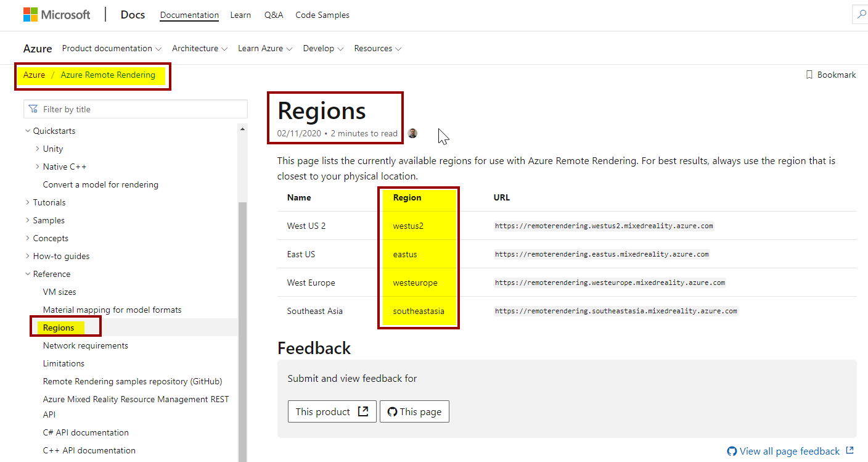Open the search magnifier icon
The image size is (868, 462).
(861, 15)
